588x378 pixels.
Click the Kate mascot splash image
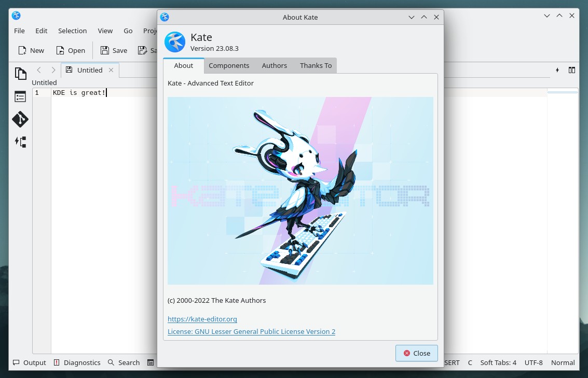(300, 191)
